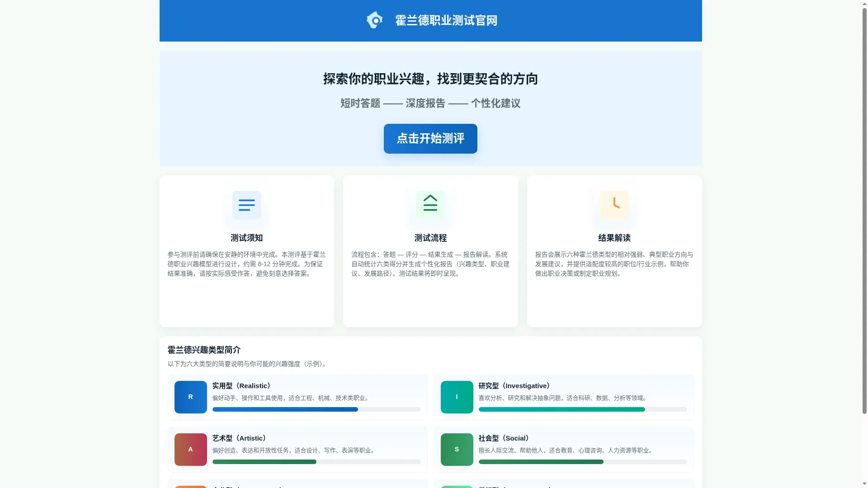Click the red A type badge

coord(191,450)
